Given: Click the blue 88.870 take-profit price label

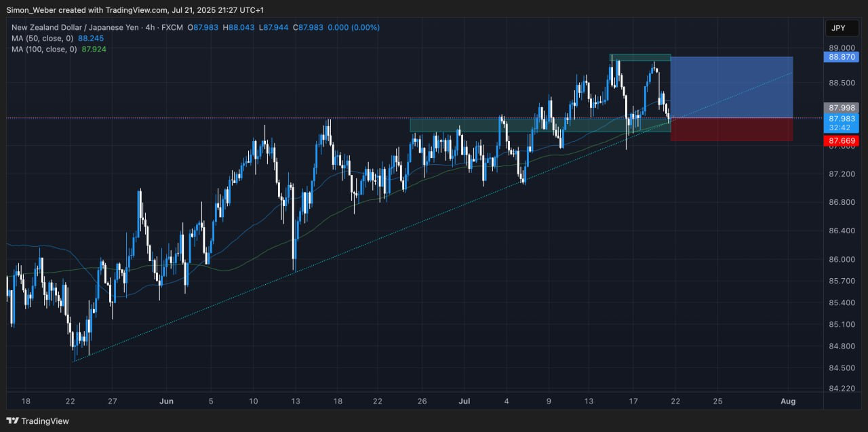Looking at the screenshot, I should pos(842,58).
